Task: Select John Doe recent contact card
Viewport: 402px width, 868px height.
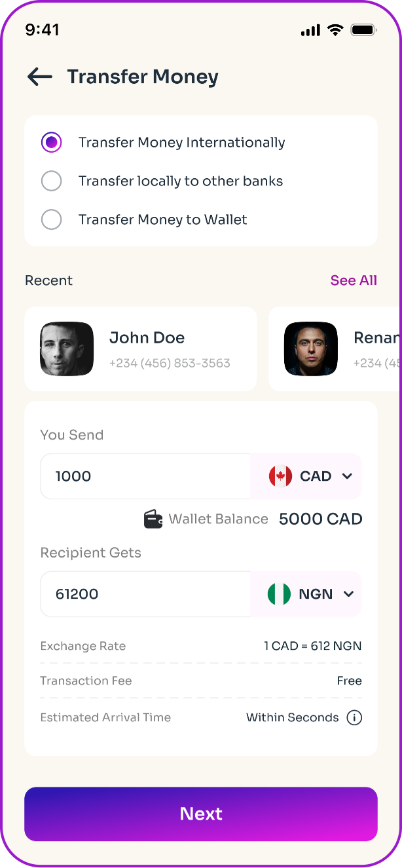Action: click(140, 349)
